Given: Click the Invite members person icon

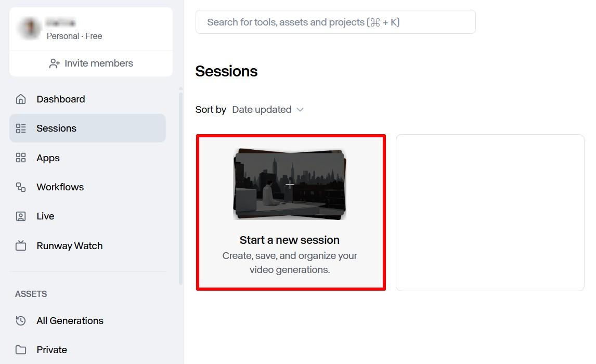Looking at the screenshot, I should tap(54, 63).
